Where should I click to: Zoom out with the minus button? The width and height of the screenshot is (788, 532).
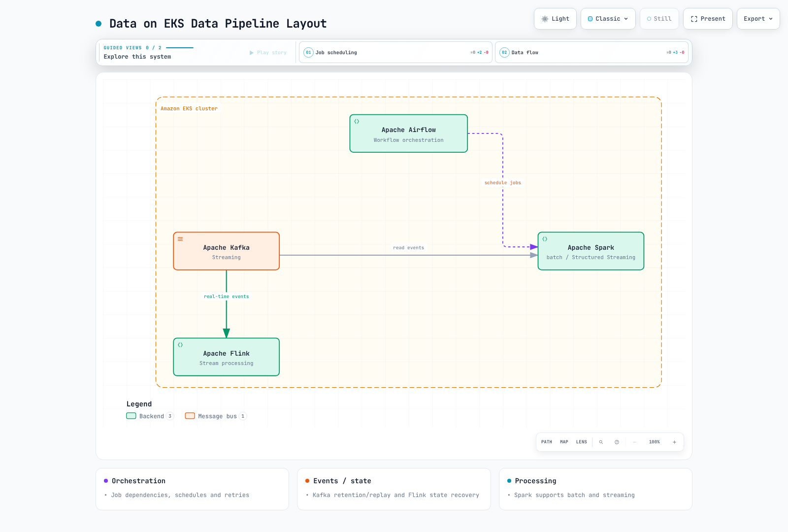tap(634, 442)
